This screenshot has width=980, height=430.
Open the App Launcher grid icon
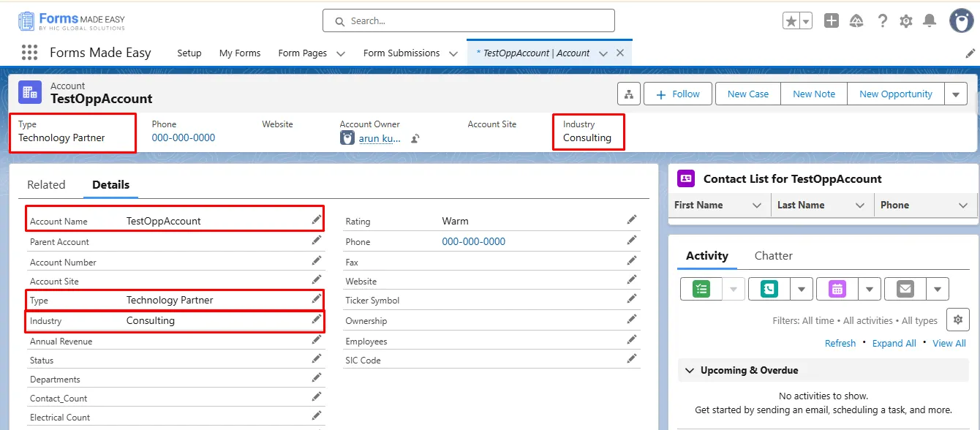tap(29, 53)
